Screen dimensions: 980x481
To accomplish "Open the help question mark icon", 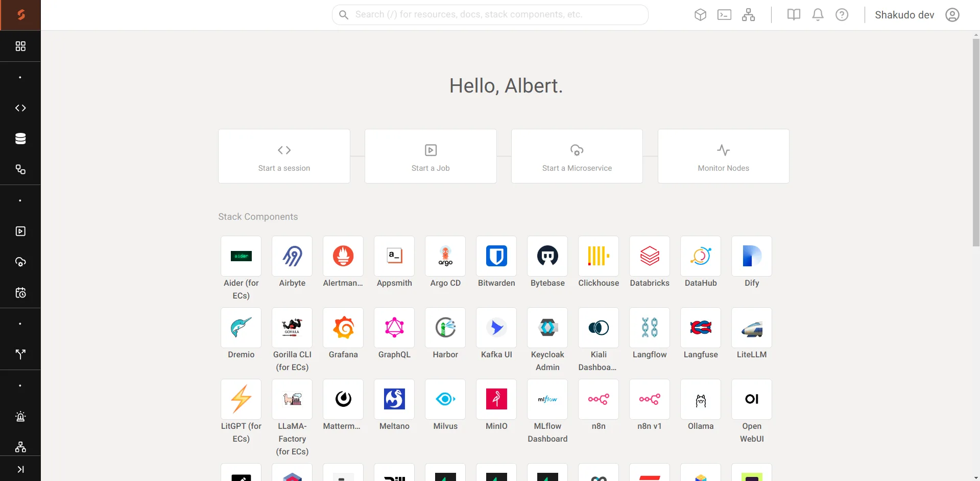I will [x=842, y=15].
